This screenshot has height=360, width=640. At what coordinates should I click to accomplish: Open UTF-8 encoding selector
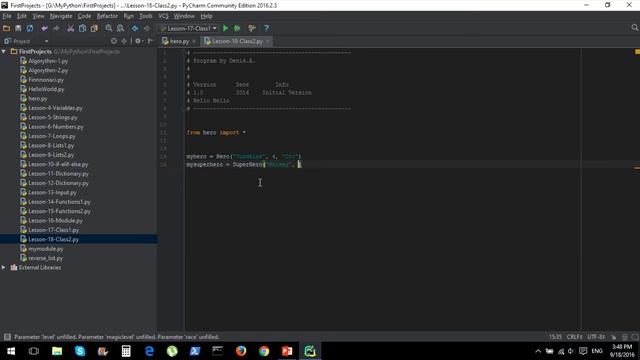click(596, 337)
